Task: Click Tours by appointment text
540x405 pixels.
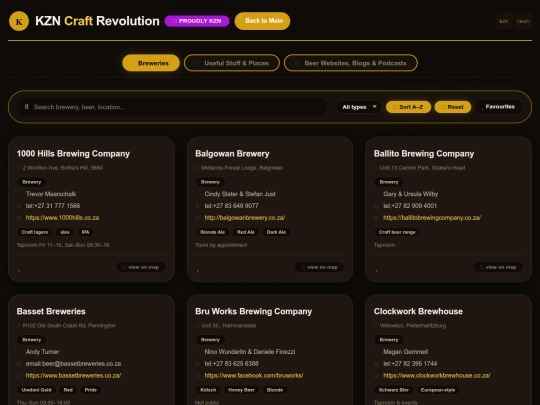Action: [x=221, y=245]
